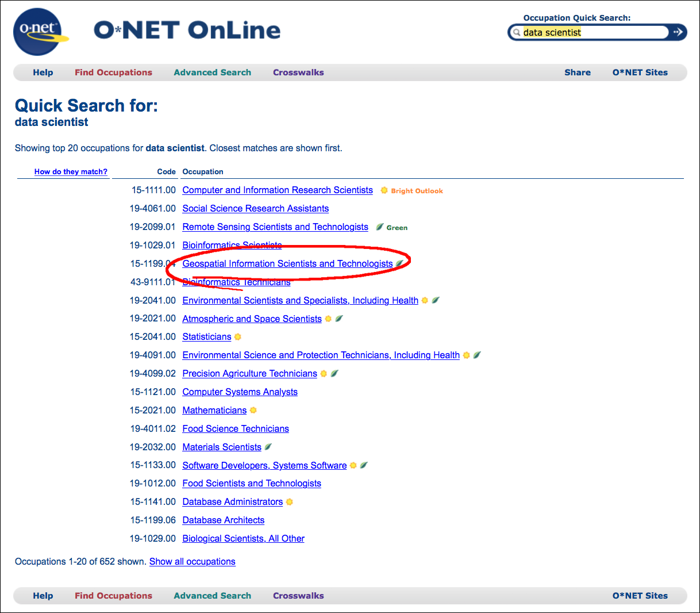Viewport: 700px width, 613px height.
Task: Open the Share menu
Action: [x=578, y=72]
